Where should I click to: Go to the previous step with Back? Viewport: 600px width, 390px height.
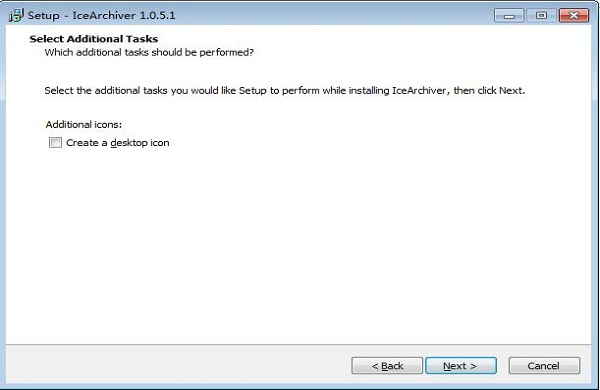tap(387, 366)
